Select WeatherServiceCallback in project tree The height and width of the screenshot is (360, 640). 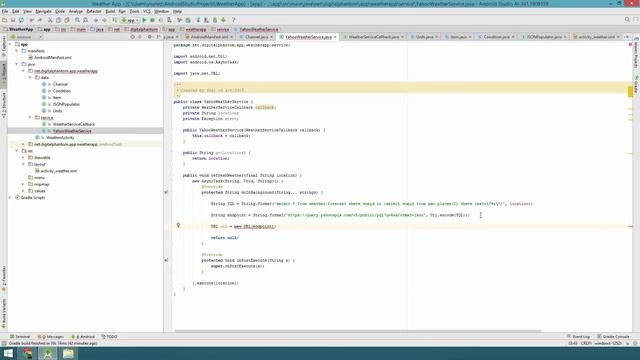point(74,124)
